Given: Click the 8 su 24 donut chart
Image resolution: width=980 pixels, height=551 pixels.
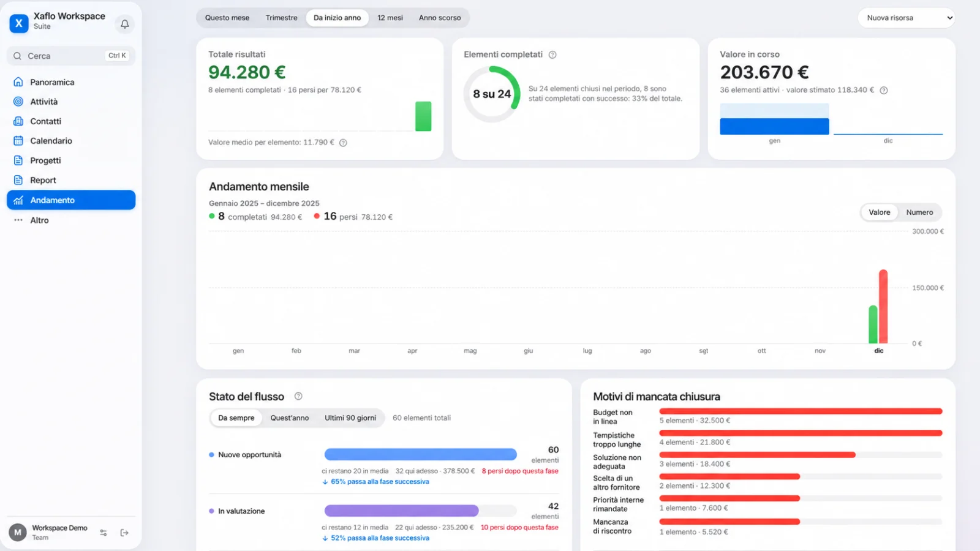Looking at the screenshot, I should click(x=492, y=94).
